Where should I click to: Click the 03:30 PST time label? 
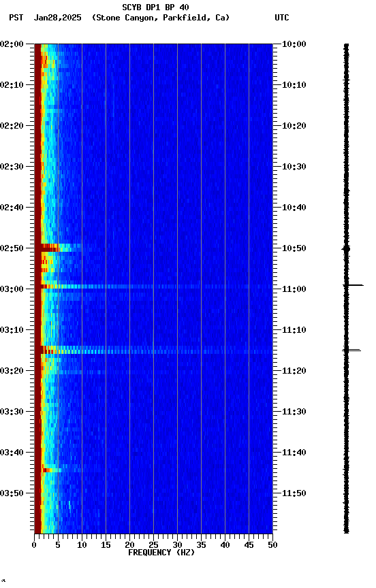click(12, 412)
